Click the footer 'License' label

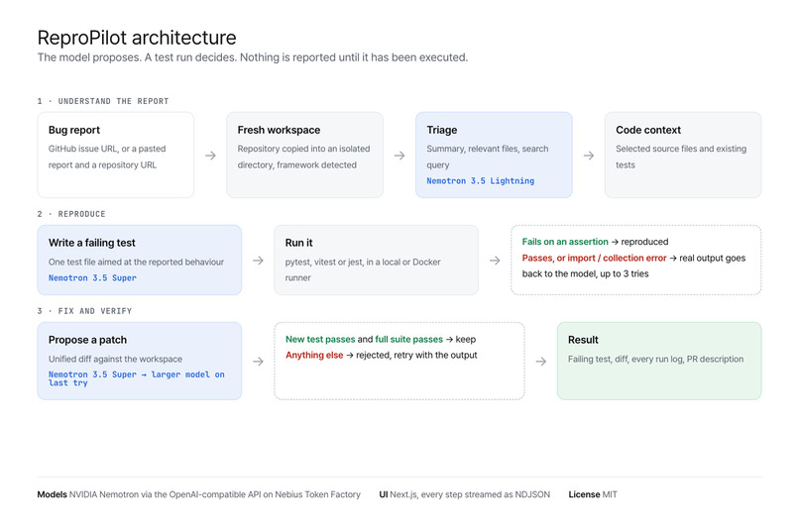(584, 494)
